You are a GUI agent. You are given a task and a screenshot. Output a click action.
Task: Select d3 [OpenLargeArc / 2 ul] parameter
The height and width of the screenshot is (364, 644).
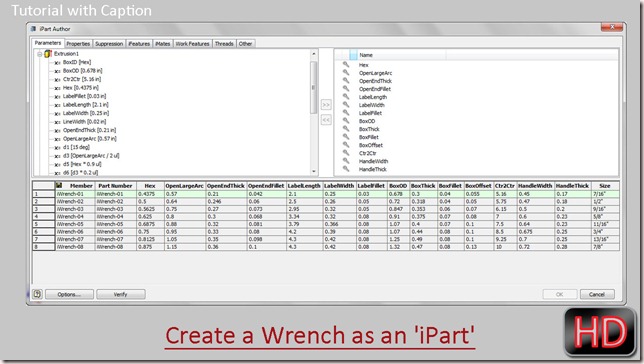tap(91, 156)
